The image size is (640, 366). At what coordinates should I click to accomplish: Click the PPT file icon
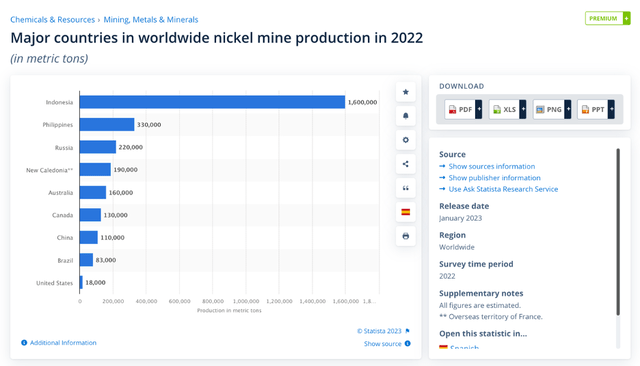[585, 109]
